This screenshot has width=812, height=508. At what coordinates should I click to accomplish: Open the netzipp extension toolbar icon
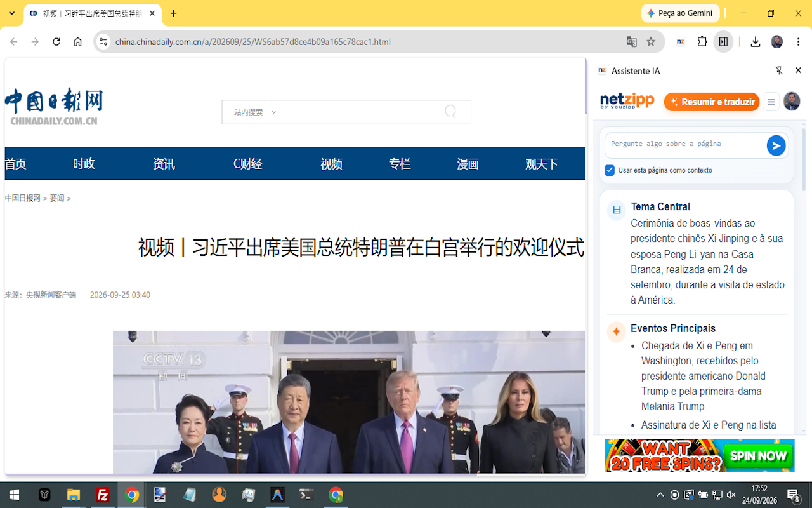coord(681,42)
